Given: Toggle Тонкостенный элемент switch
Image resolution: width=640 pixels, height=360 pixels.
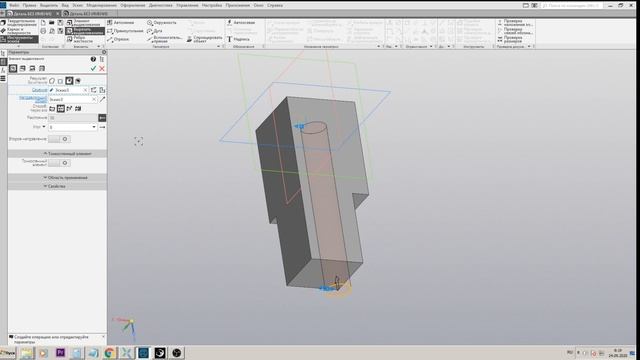Looking at the screenshot, I should 60,163.
